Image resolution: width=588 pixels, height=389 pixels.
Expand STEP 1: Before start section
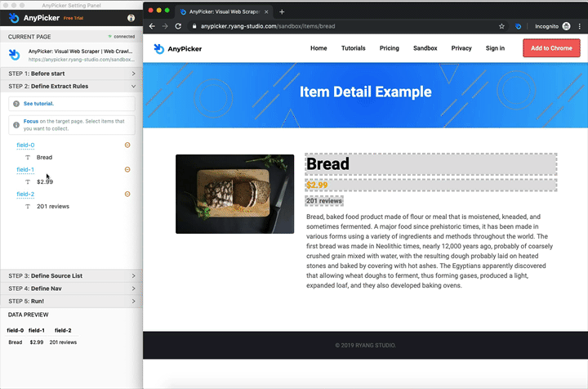click(71, 74)
